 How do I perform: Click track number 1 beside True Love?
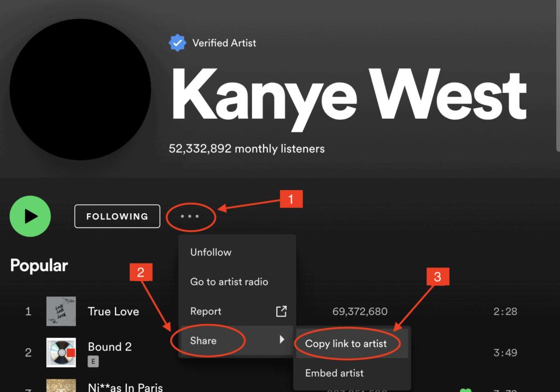tap(28, 311)
